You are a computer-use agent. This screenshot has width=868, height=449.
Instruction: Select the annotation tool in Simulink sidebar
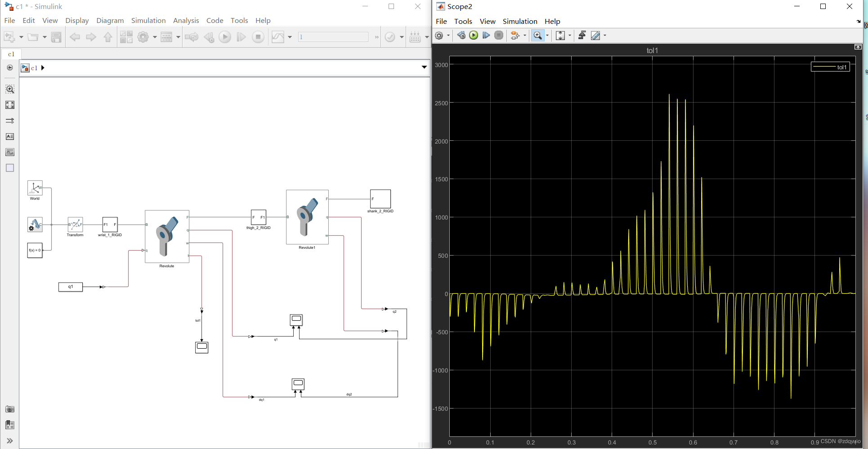coord(10,136)
